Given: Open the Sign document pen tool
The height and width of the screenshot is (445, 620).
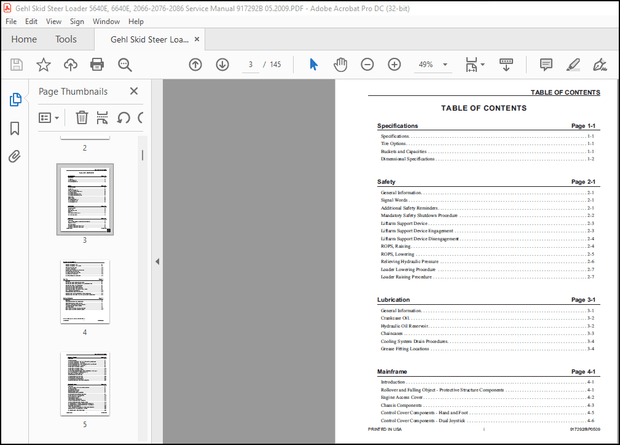Looking at the screenshot, I should point(600,64).
